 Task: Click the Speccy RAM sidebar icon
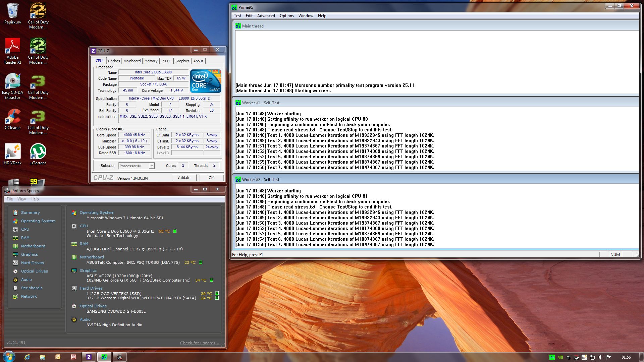[15, 238]
